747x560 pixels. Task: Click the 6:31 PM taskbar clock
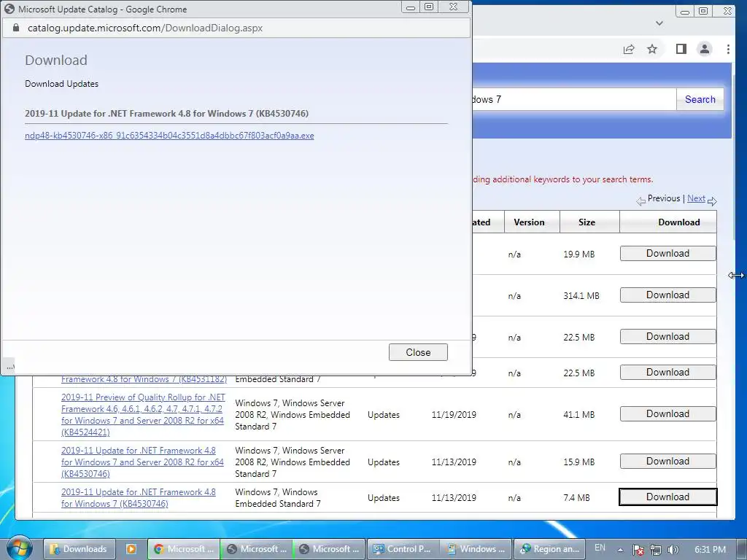(x=710, y=550)
